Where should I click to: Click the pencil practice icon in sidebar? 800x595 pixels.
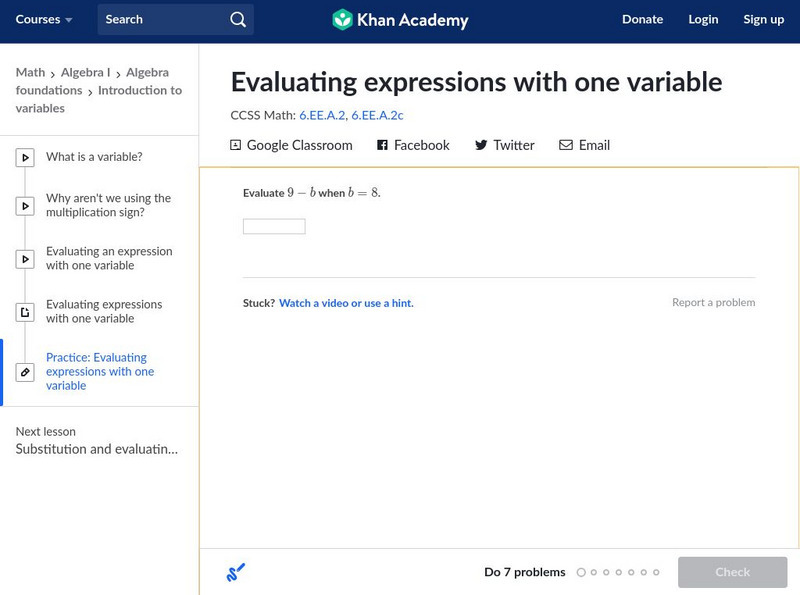tap(25, 372)
